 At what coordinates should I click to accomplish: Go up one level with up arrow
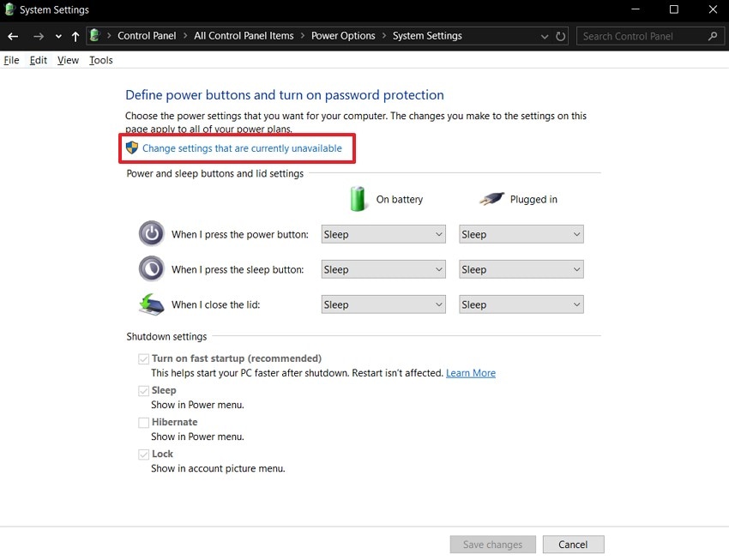pyautogui.click(x=75, y=36)
